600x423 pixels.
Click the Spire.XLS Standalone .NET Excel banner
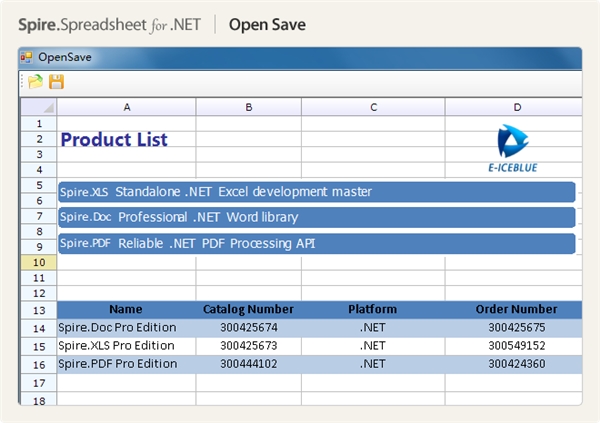(x=317, y=192)
